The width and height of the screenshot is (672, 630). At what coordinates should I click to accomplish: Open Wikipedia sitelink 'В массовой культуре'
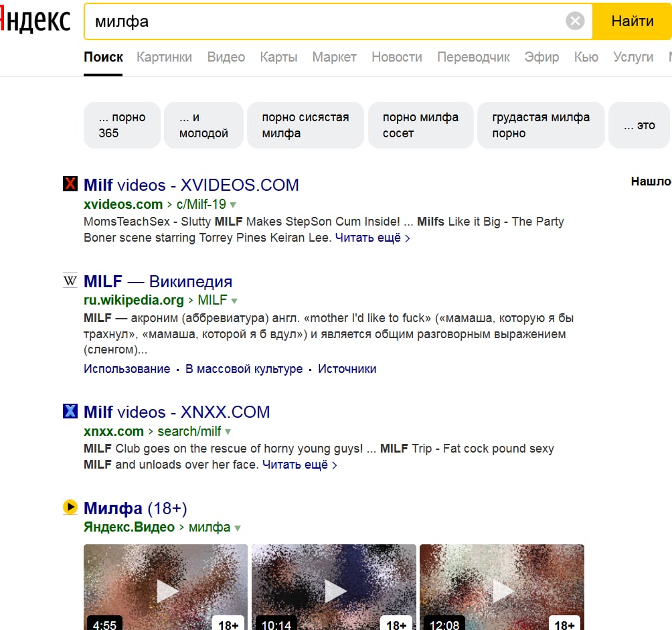pyautogui.click(x=244, y=369)
